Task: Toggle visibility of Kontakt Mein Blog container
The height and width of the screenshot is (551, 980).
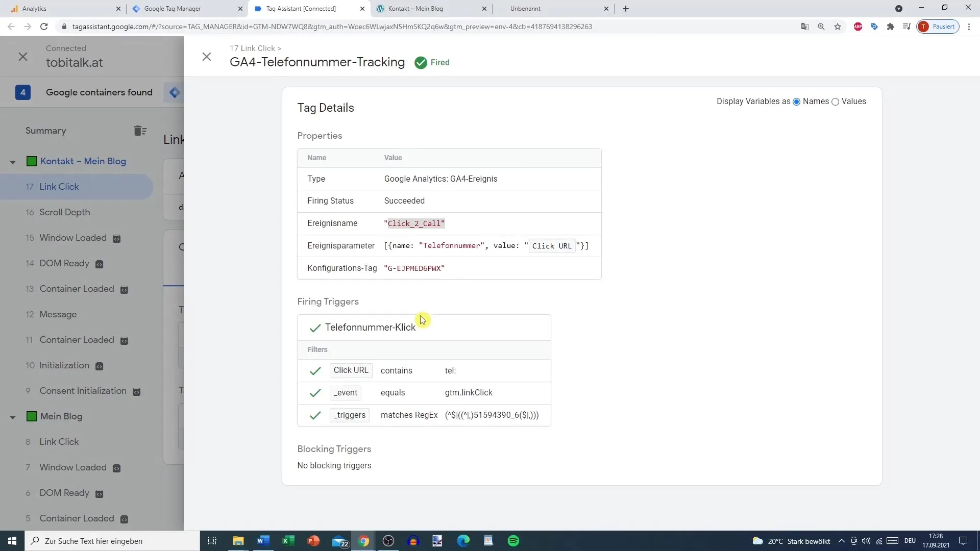Action: (x=12, y=161)
